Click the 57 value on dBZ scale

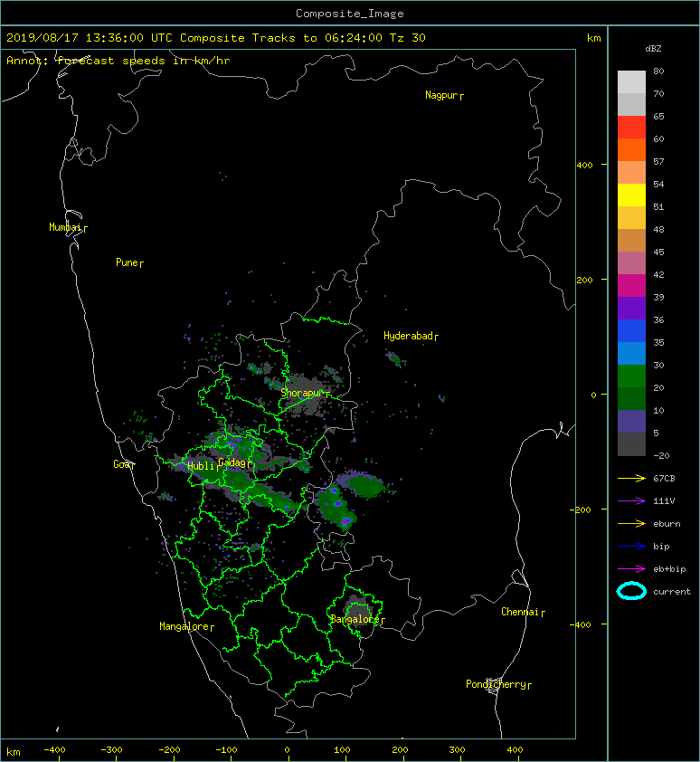[x=658, y=161]
